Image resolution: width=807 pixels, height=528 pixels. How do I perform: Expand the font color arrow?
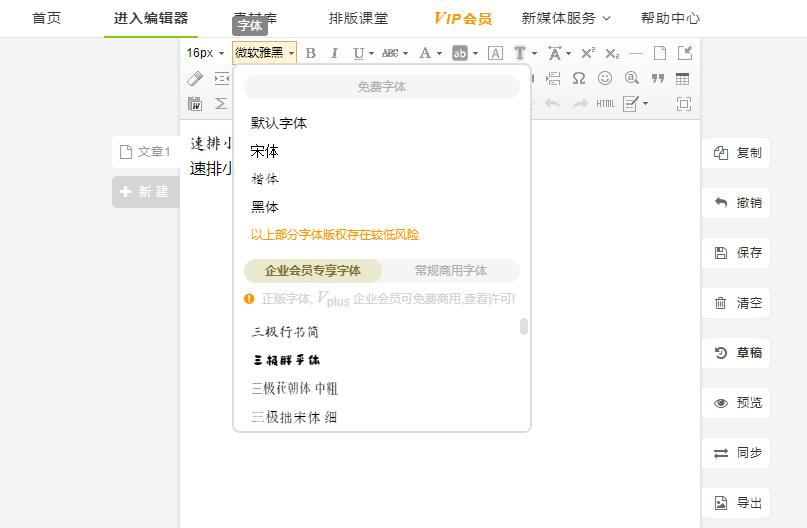coord(439,54)
